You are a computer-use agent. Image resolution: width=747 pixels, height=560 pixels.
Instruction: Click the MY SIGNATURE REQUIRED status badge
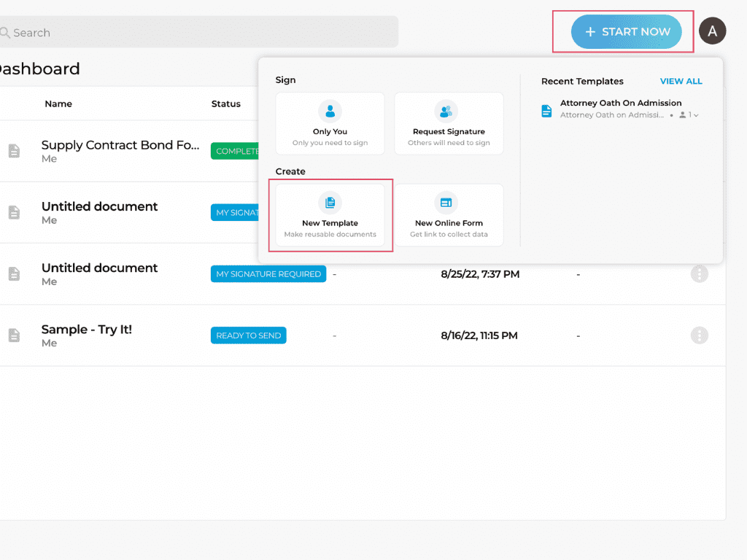tap(268, 274)
